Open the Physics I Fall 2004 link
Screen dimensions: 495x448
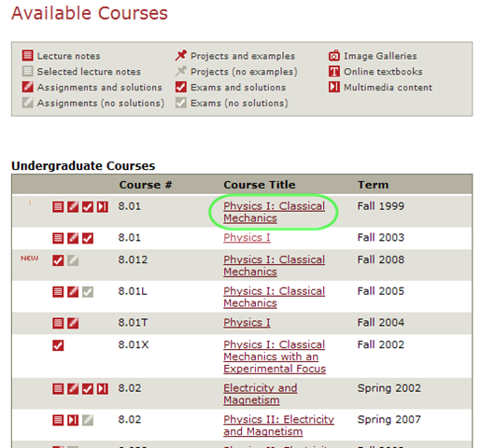click(x=247, y=322)
